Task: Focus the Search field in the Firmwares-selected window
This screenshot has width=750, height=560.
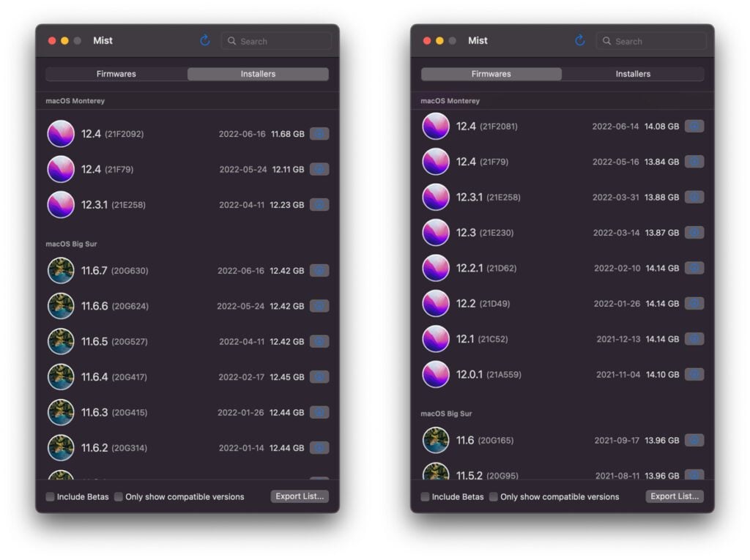Action: (x=651, y=41)
